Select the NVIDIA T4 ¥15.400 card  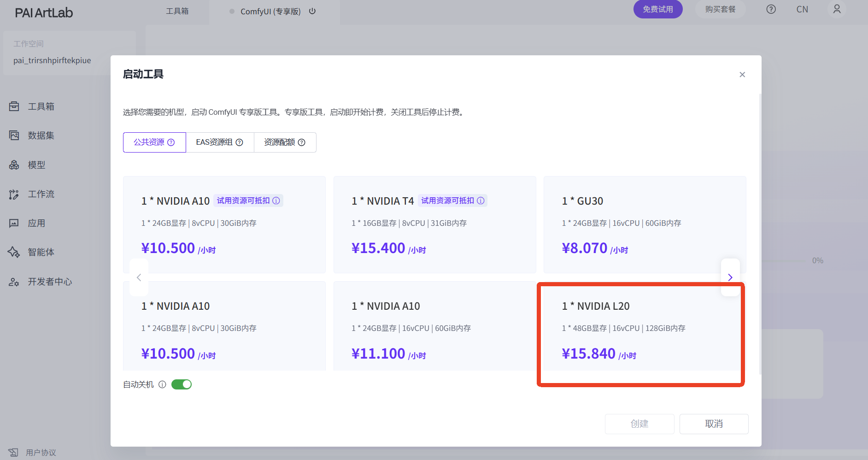click(x=435, y=224)
